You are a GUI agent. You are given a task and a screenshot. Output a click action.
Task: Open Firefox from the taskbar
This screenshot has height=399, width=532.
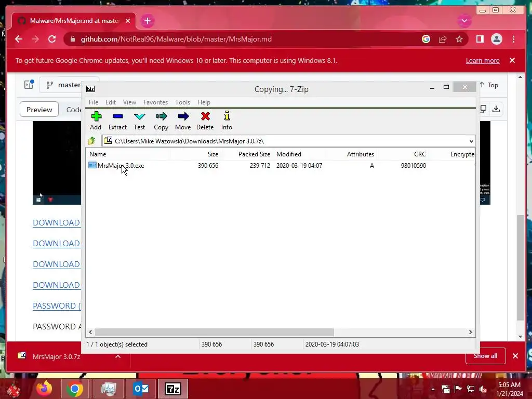tap(44, 389)
